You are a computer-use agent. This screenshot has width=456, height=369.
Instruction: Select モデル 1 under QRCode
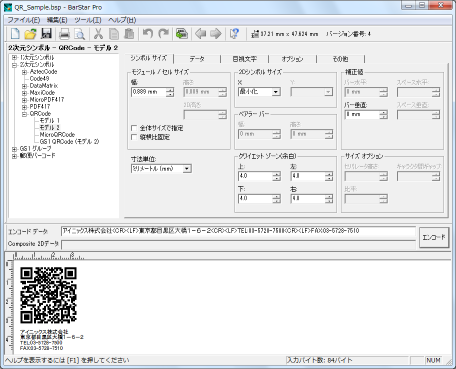[50, 120]
